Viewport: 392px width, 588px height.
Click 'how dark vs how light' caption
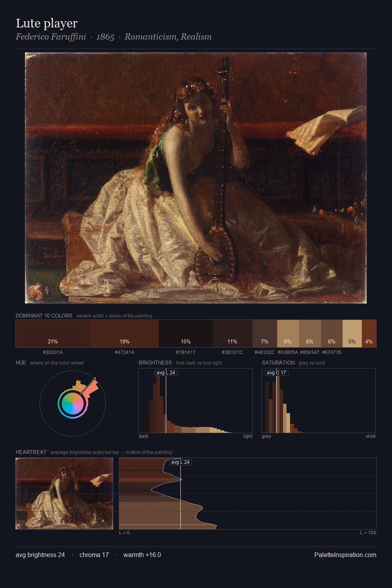199,363
